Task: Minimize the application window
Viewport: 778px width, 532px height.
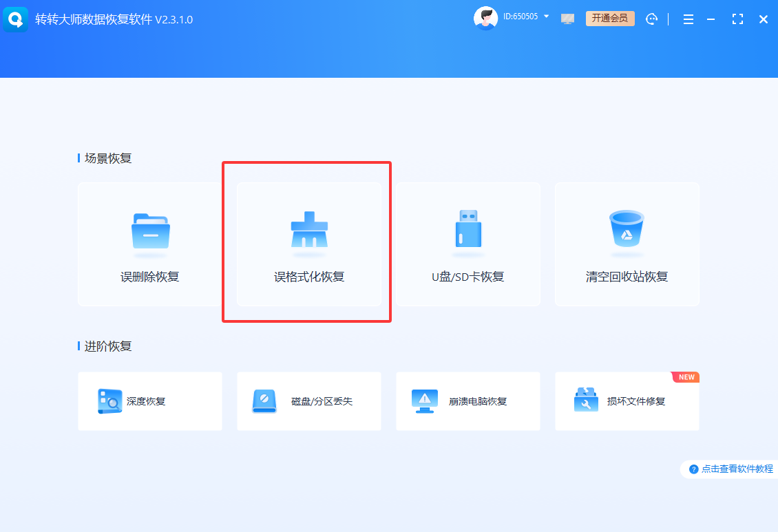Action: (711, 19)
